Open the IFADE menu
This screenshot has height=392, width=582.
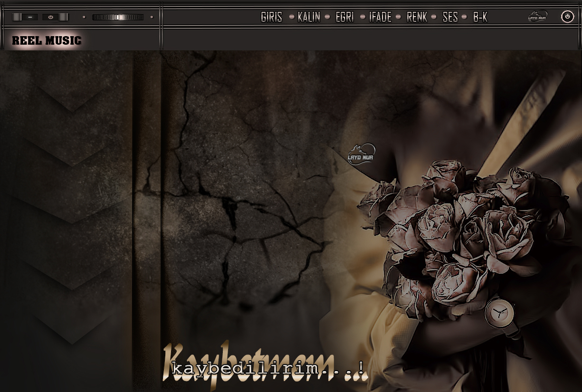[380, 17]
